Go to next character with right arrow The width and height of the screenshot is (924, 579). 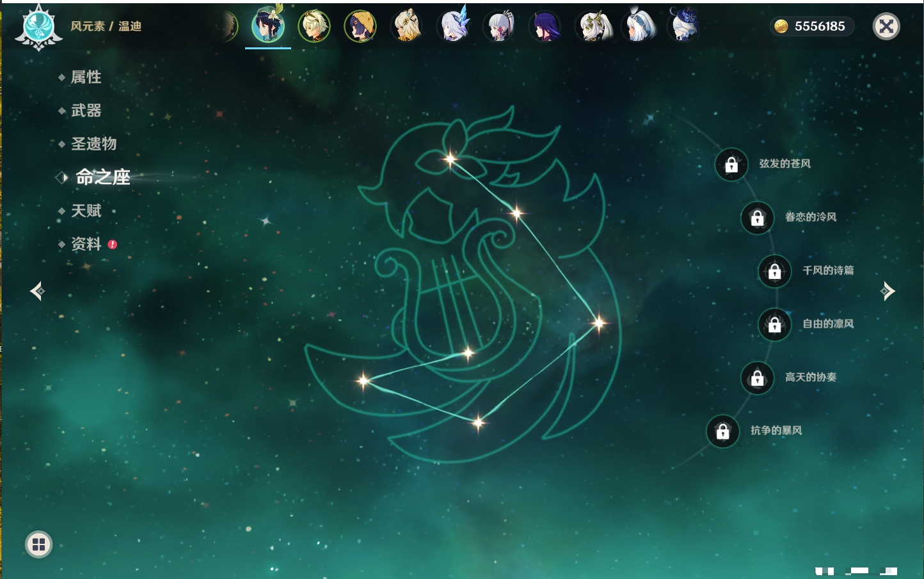pos(888,291)
